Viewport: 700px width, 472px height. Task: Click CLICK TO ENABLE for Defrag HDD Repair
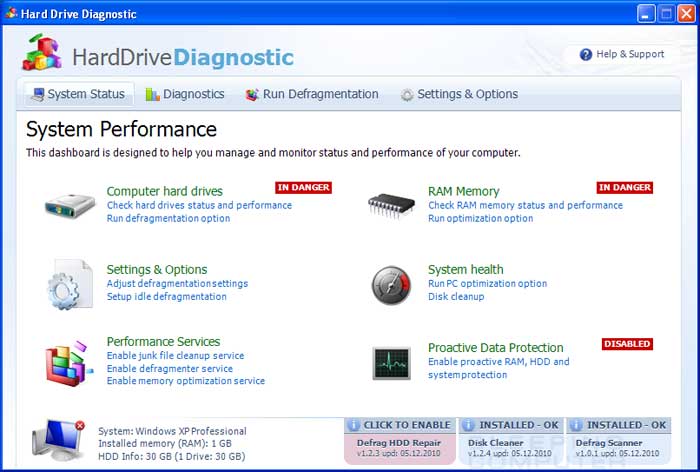(400, 425)
